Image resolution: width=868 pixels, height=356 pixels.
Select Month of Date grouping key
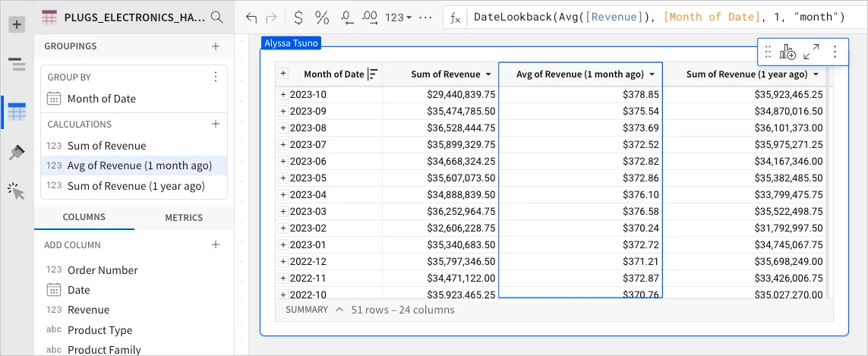(134, 99)
